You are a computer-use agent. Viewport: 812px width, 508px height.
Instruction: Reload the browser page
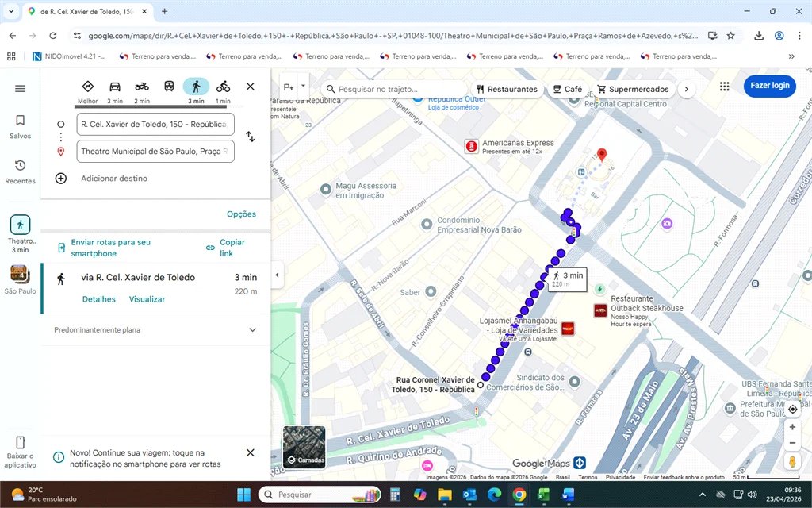point(53,36)
